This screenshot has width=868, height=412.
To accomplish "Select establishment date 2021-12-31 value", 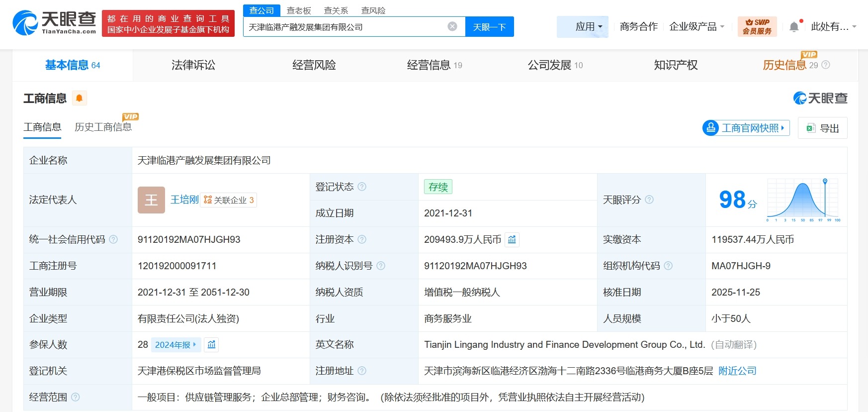I will (448, 213).
